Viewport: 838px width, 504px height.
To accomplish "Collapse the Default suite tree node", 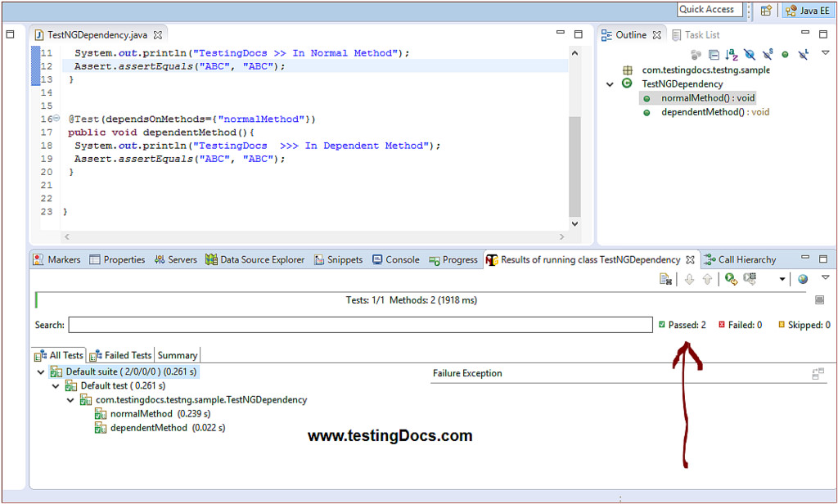I will [x=41, y=371].
